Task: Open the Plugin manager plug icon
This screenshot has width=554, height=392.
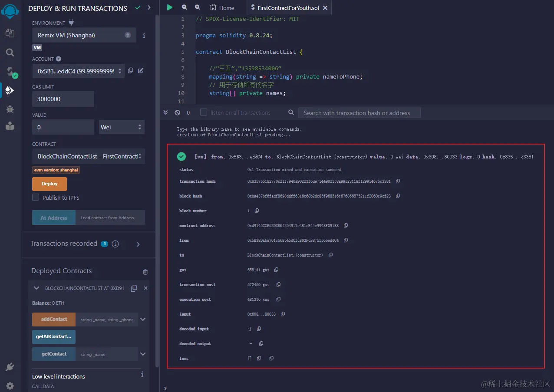Action: pyautogui.click(x=10, y=367)
